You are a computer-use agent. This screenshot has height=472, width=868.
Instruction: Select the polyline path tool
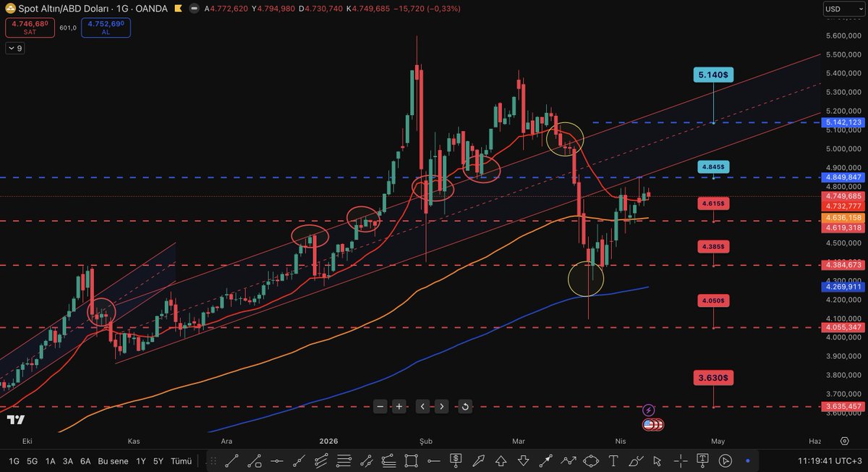[x=569, y=460]
